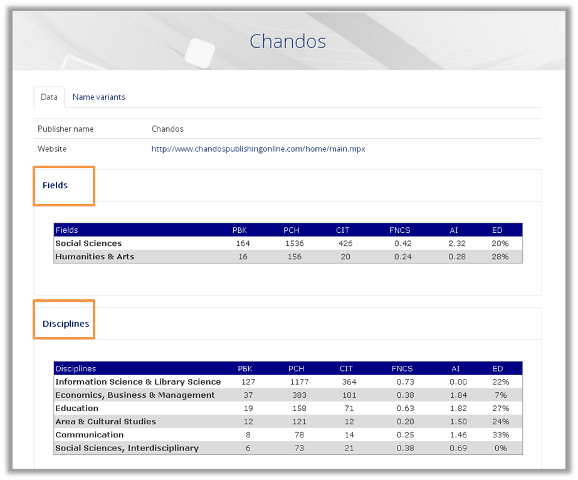Click the Disciplines section heading
Image resolution: width=578 pixels, height=480 pixels.
click(x=66, y=324)
